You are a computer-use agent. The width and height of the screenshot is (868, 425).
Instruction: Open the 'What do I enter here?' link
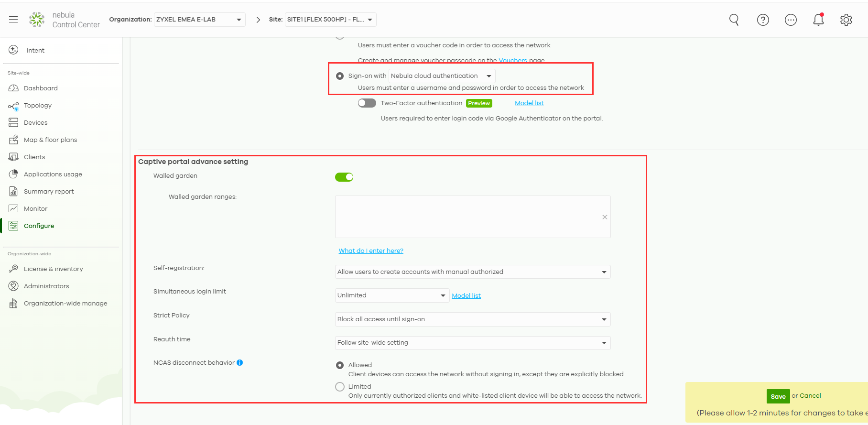(x=371, y=251)
